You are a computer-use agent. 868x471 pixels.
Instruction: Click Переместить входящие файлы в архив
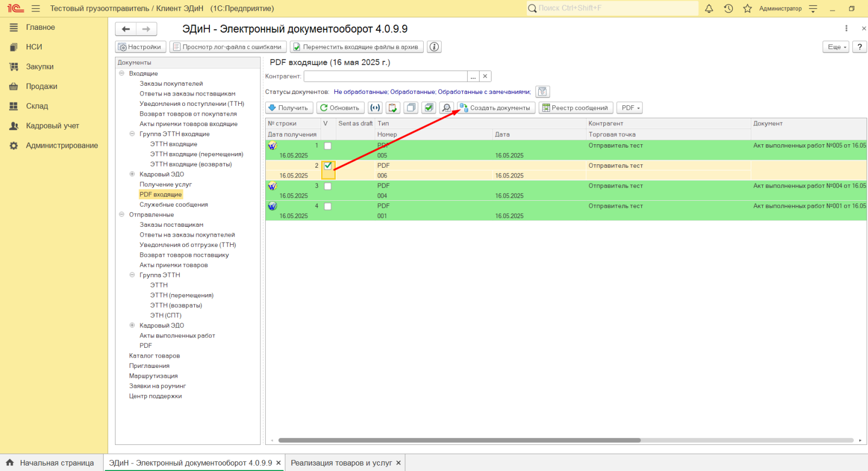pos(356,47)
